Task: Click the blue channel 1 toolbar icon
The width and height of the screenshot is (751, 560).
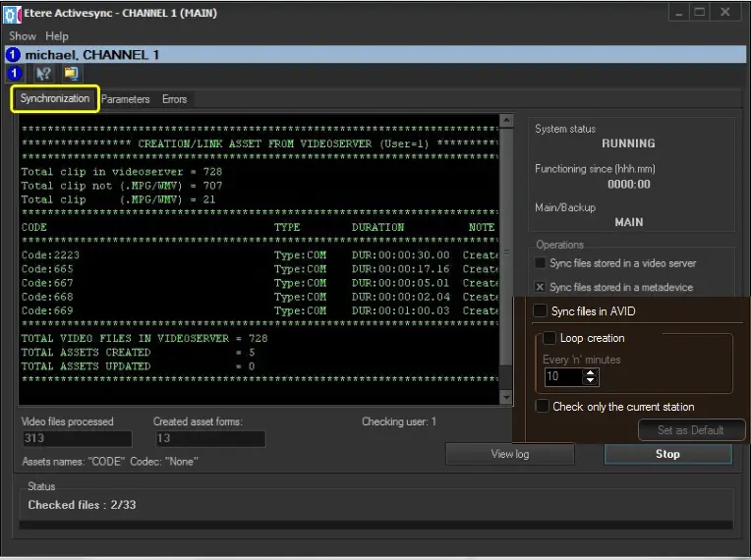Action: click(x=14, y=74)
